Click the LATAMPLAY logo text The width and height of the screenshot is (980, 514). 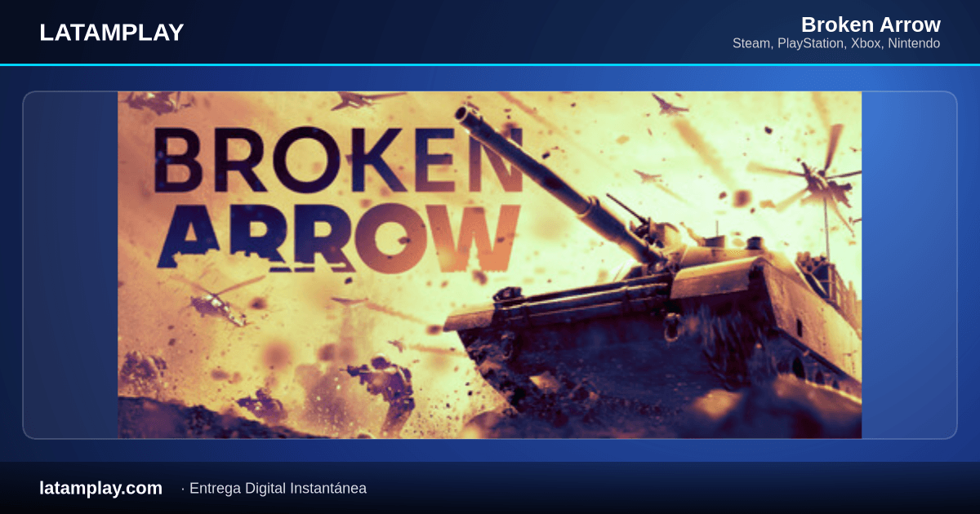tap(112, 33)
